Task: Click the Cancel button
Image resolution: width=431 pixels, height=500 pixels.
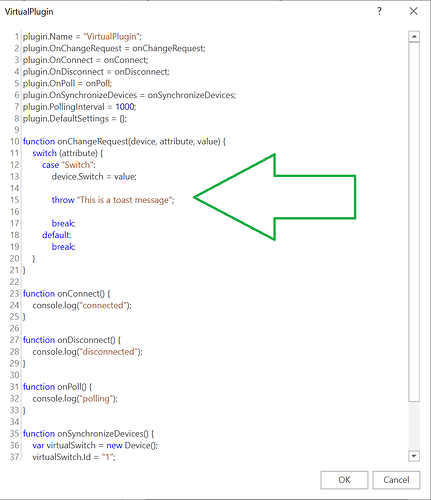Action: (396, 480)
